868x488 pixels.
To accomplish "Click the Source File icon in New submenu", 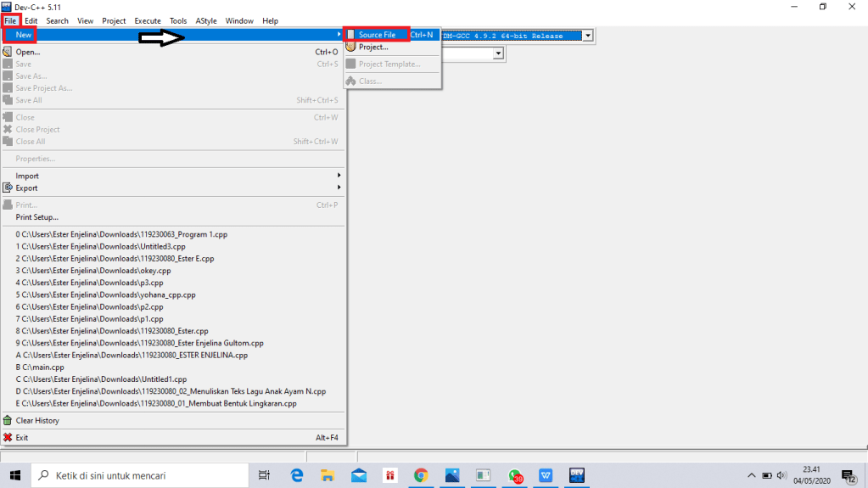I will coord(350,35).
